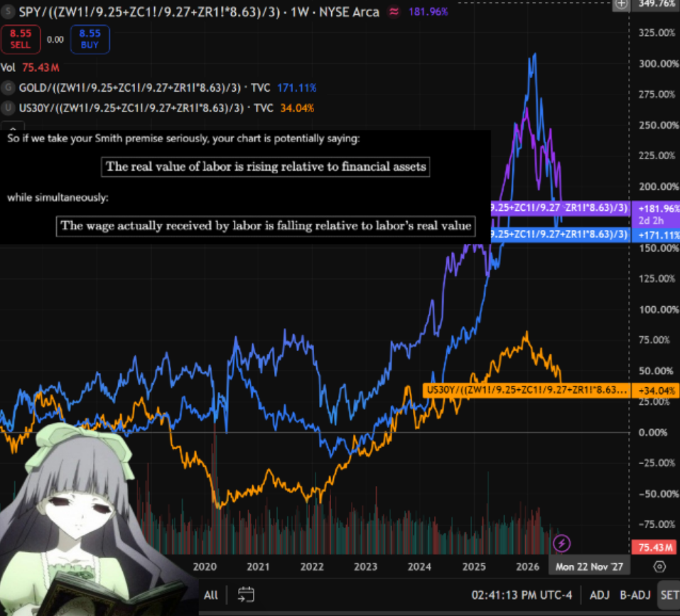Image resolution: width=680 pixels, height=616 pixels.
Task: Click the -50.00% price scale label
Action: click(x=658, y=494)
